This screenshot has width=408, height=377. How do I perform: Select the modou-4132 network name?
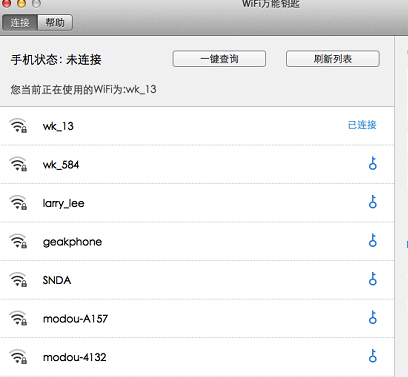(x=75, y=357)
